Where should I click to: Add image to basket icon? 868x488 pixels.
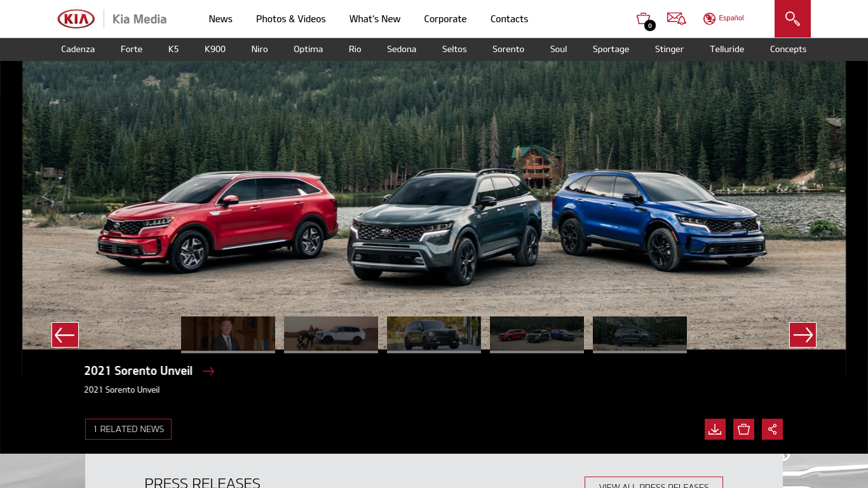tap(743, 429)
